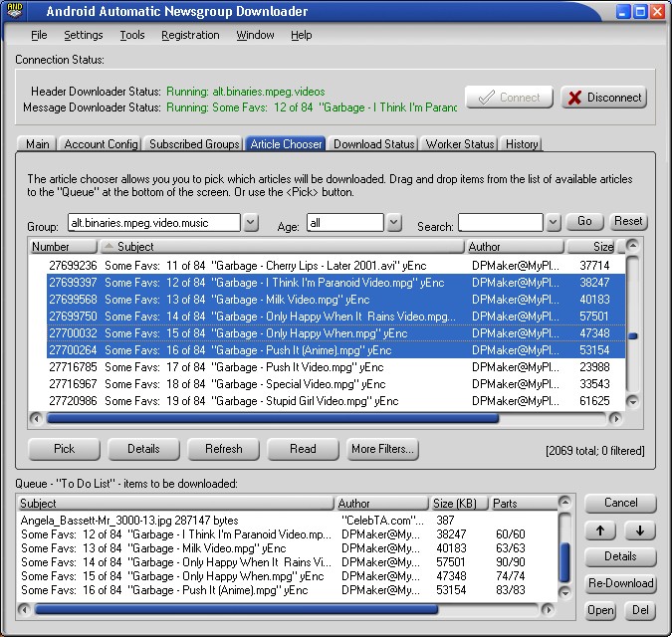
Task: Click article list scroll-right arrow
Action: tap(615, 418)
